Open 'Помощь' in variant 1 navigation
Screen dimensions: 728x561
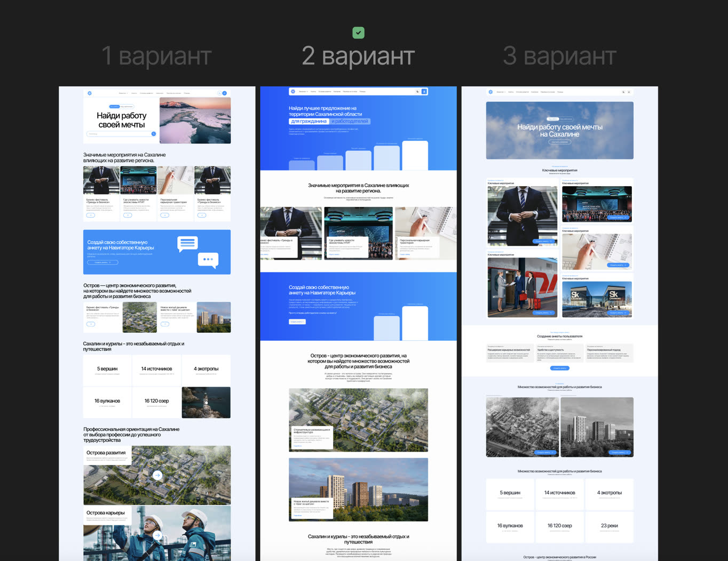point(187,93)
